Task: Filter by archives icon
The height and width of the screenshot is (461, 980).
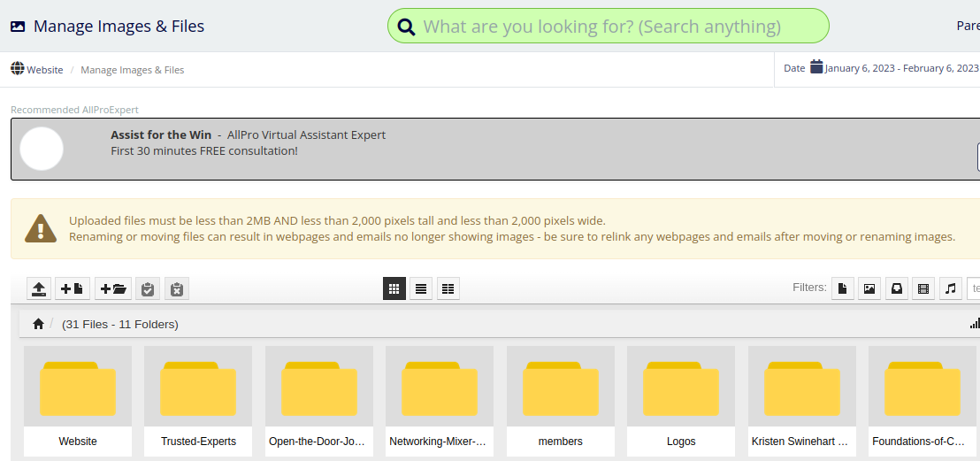Action: [896, 288]
